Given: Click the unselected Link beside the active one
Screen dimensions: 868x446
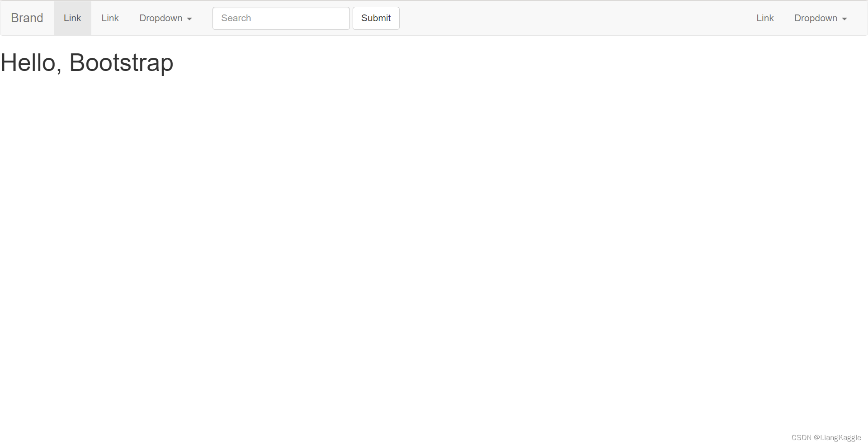Looking at the screenshot, I should click(x=110, y=18).
